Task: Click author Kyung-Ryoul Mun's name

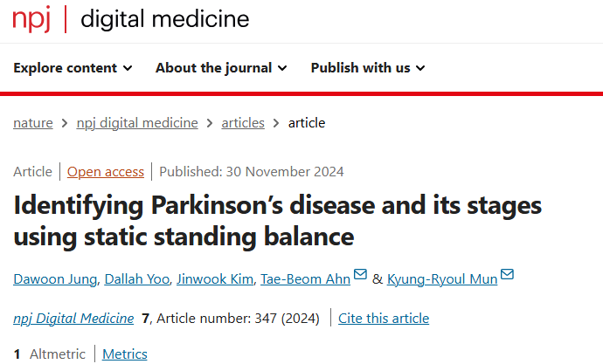Action: pos(442,279)
